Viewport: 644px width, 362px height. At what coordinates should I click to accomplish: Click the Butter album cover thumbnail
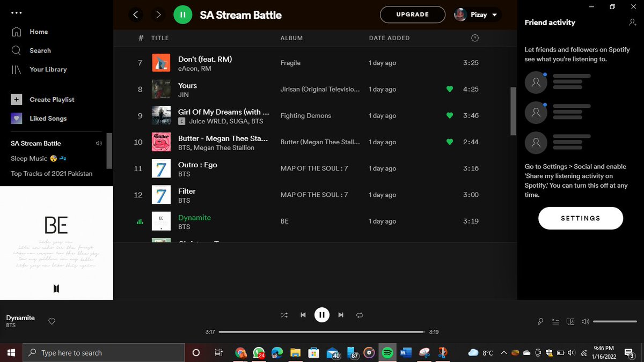(x=161, y=142)
